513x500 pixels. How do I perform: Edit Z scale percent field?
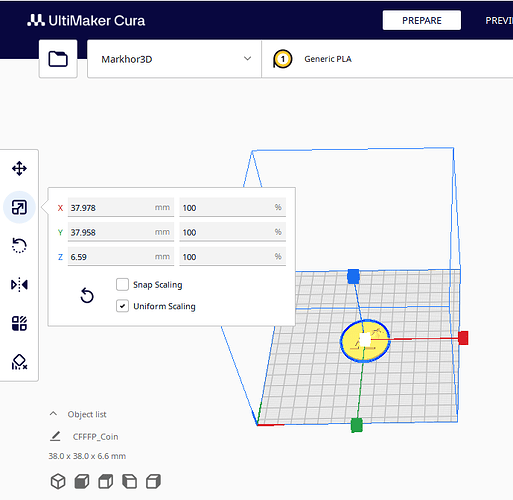(x=233, y=257)
